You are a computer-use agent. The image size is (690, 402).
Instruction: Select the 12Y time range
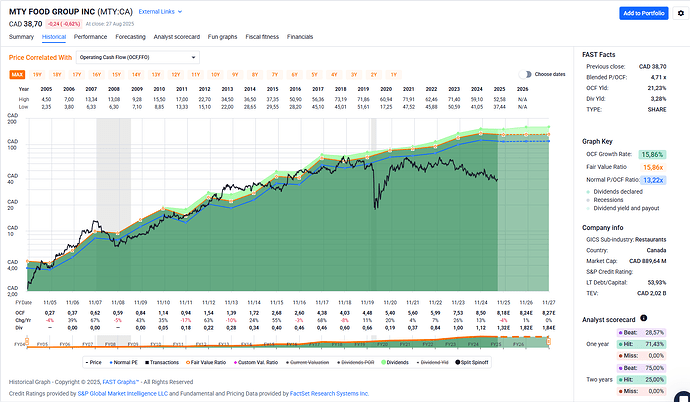tap(176, 75)
